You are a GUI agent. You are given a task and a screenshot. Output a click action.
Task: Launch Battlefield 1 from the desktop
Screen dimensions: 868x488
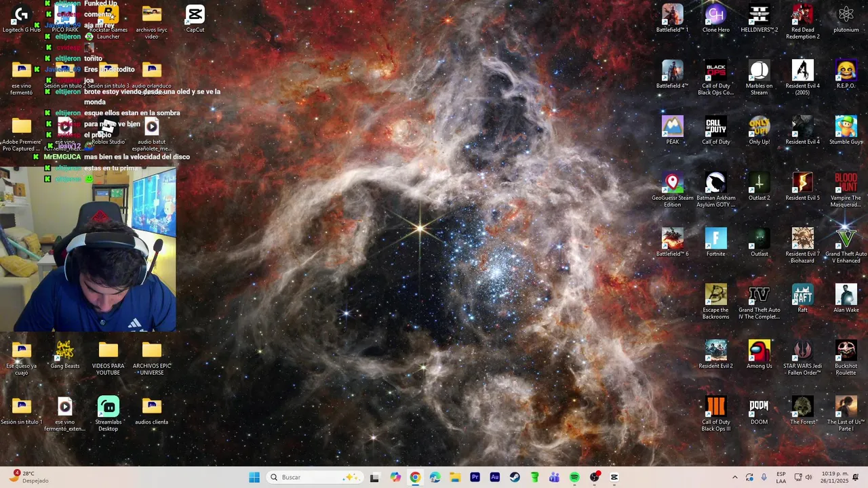point(673,19)
